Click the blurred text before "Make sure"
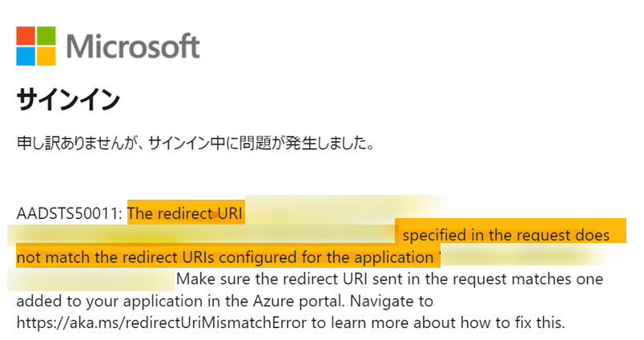Image resolution: width=644 pixels, height=340 pixels. pyautogui.click(x=92, y=280)
